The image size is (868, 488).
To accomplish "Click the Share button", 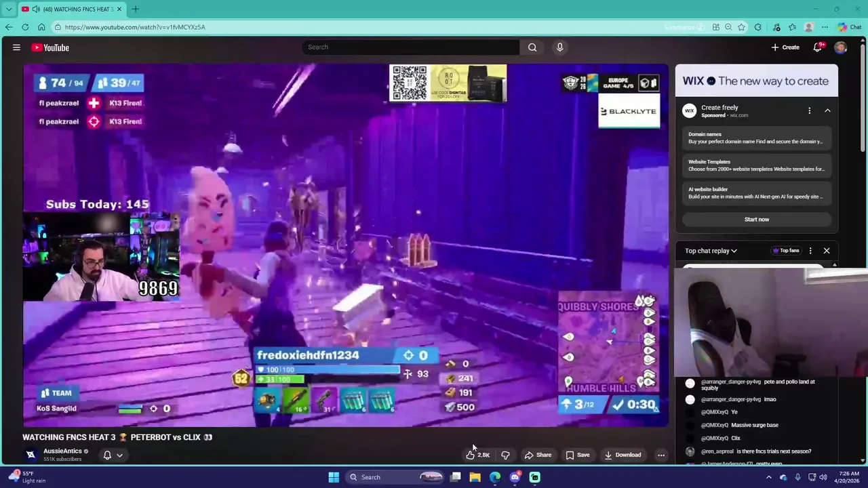I will pyautogui.click(x=538, y=455).
